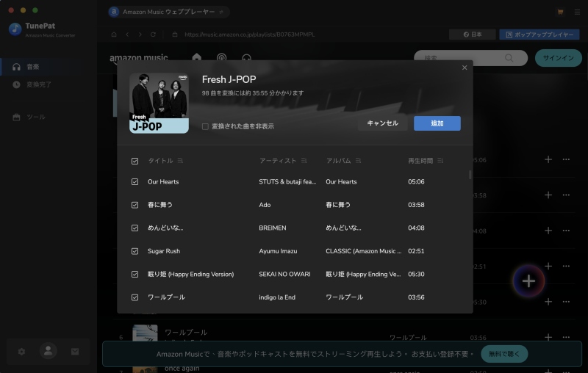Click the plus icon on the 05:06 row
The image size is (588, 373).
coord(548,159)
